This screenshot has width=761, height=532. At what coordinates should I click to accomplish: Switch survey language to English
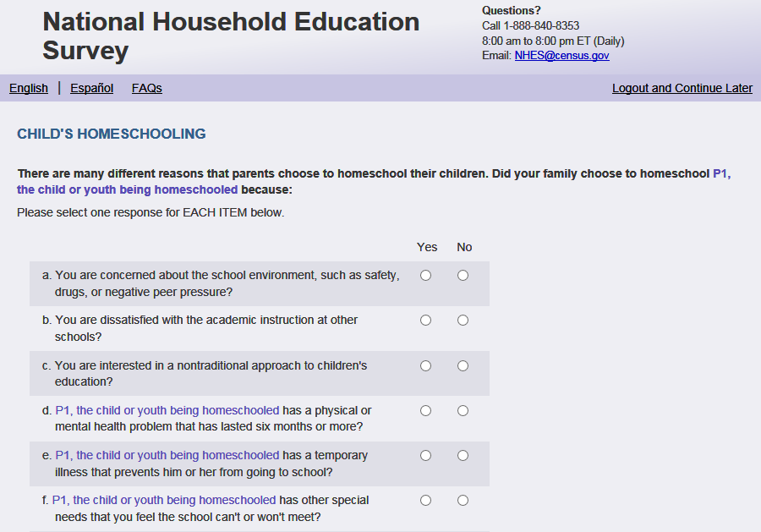coord(29,88)
